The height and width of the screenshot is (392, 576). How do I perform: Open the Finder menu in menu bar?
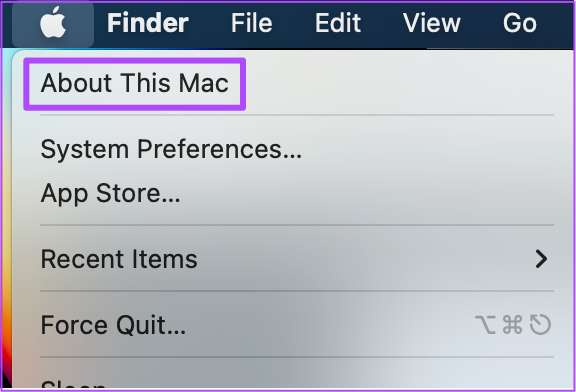pyautogui.click(x=148, y=23)
